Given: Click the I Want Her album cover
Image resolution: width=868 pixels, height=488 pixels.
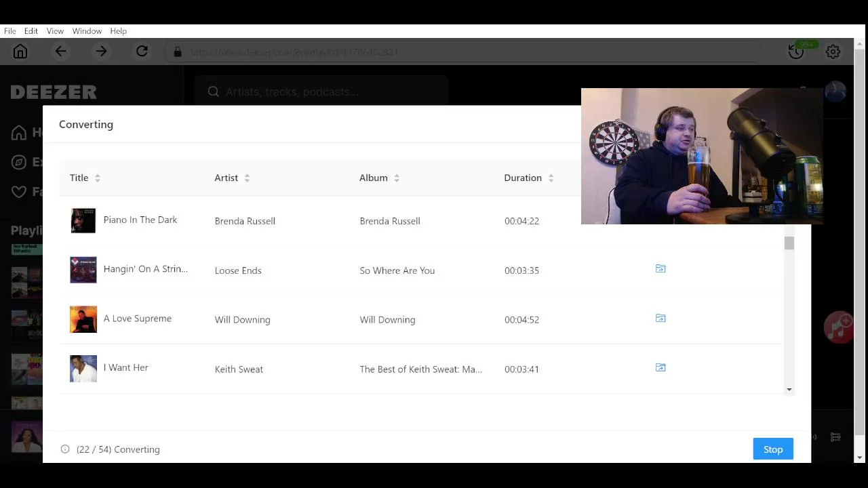Looking at the screenshot, I should click(x=83, y=369).
